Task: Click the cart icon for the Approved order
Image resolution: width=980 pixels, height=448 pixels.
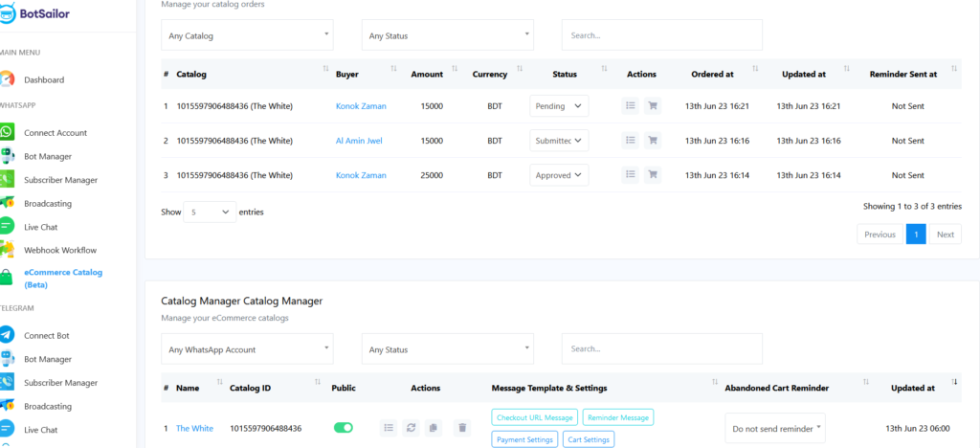Action: click(653, 175)
